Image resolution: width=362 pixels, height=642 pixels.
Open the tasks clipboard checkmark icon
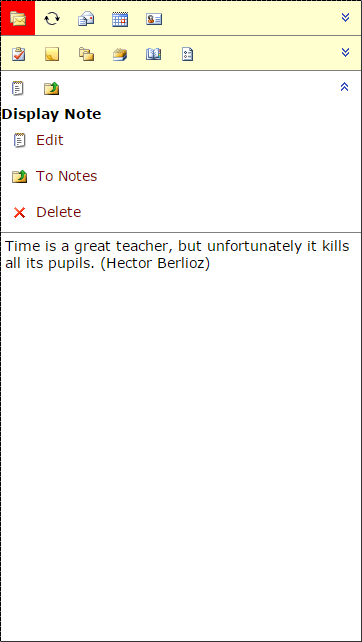[x=18, y=54]
